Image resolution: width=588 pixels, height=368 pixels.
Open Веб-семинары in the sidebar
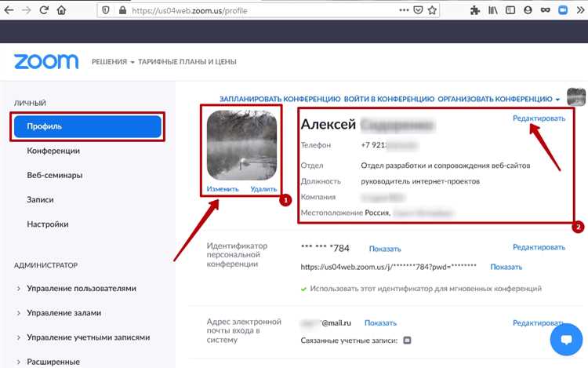point(55,175)
